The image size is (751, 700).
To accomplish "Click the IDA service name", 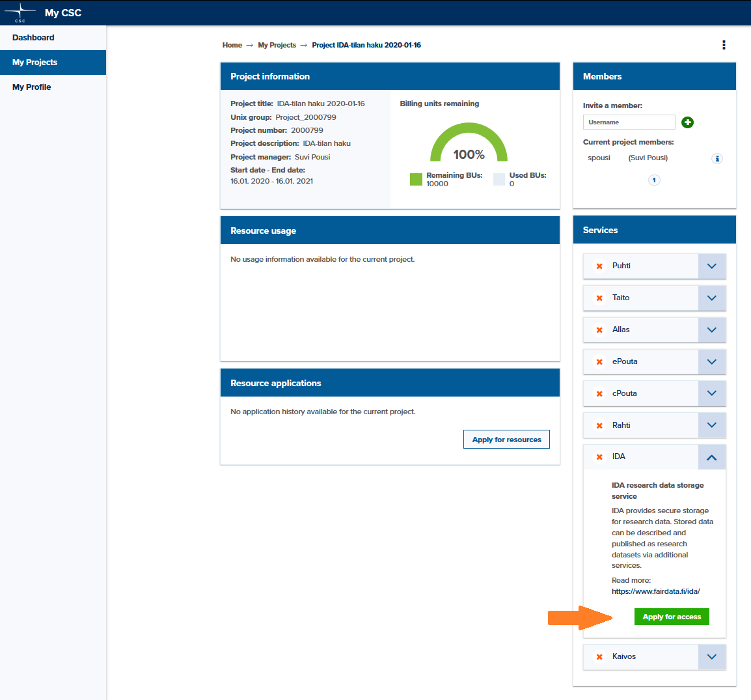I will tap(619, 456).
